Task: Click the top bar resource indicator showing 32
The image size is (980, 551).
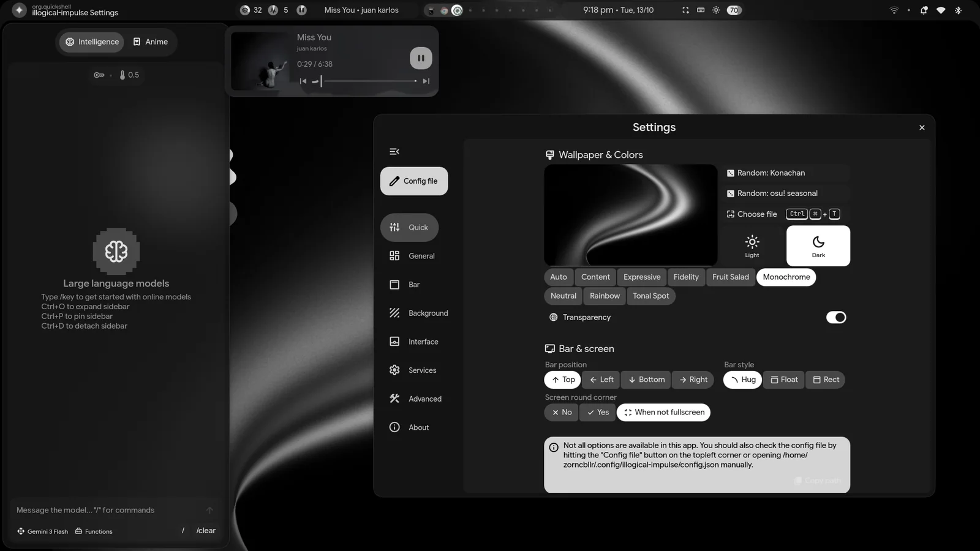Action: click(251, 10)
